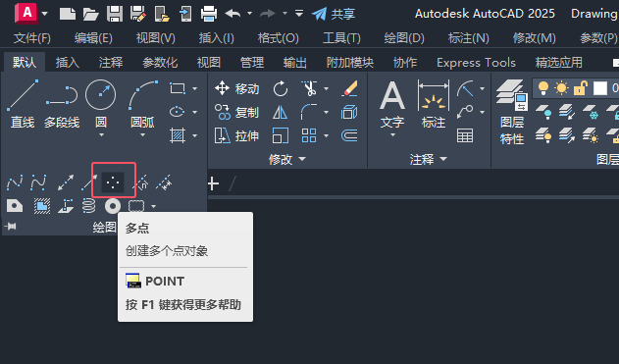
Task: Toggle layer on/off lightbulb icon
Action: 543,88
